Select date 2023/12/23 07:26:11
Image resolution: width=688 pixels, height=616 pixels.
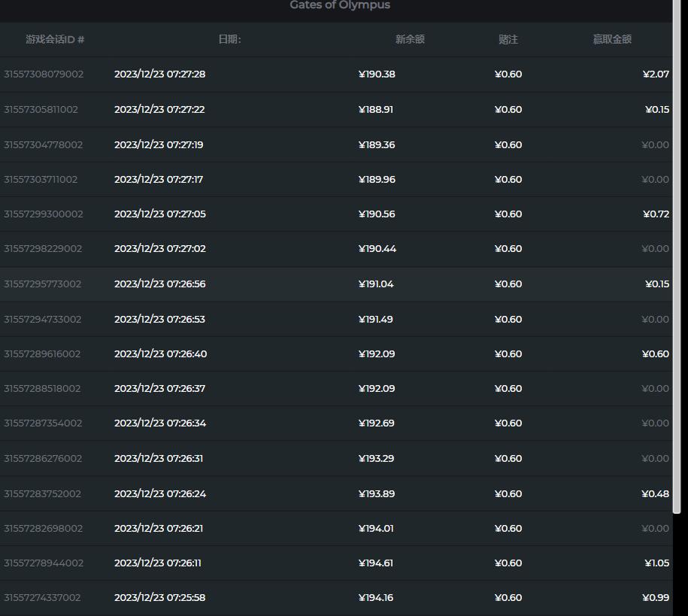point(157,563)
